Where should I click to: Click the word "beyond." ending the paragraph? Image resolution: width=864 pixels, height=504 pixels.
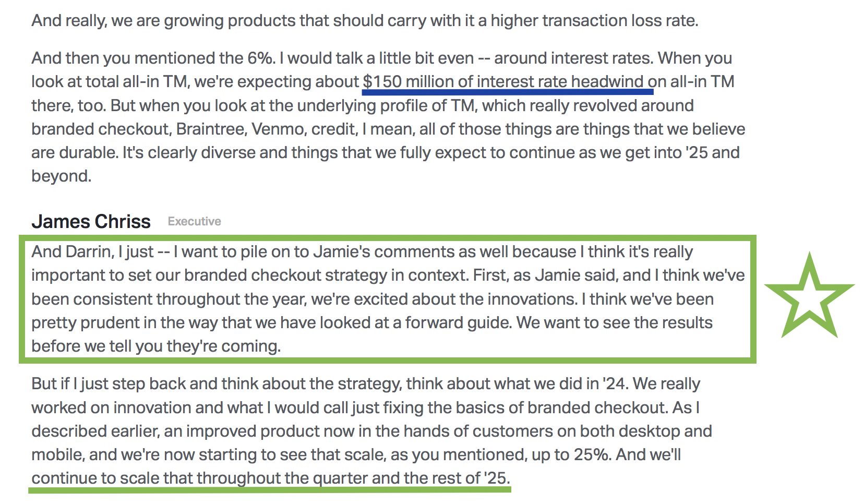click(61, 176)
